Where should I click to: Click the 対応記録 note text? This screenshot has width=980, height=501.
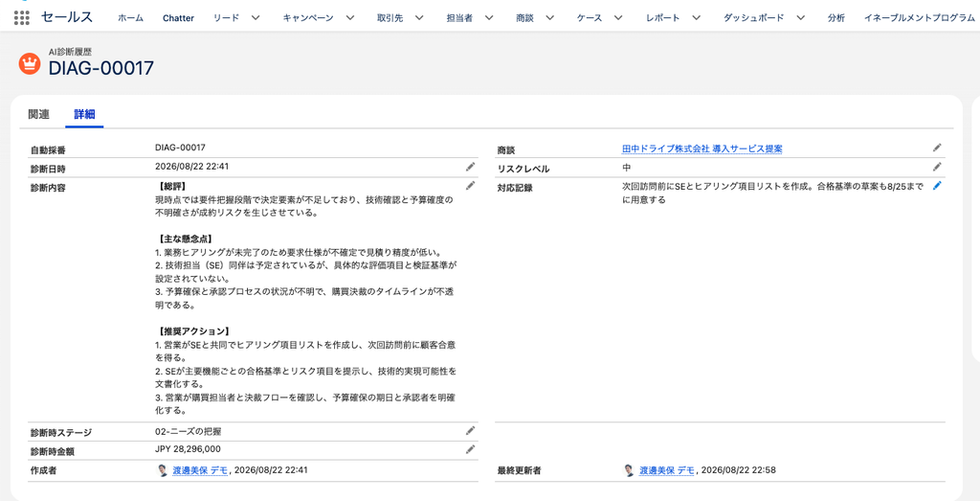click(x=772, y=194)
